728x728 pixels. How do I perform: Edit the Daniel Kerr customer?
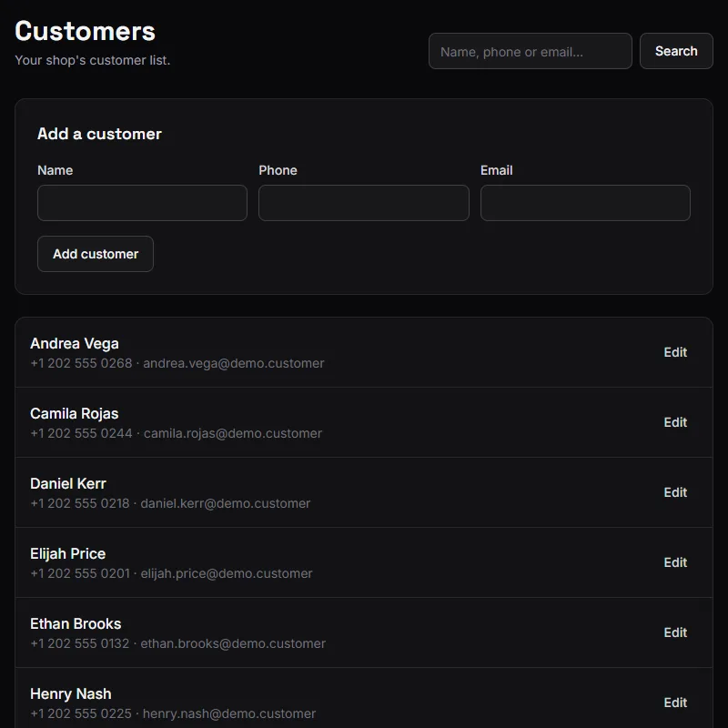(x=675, y=492)
